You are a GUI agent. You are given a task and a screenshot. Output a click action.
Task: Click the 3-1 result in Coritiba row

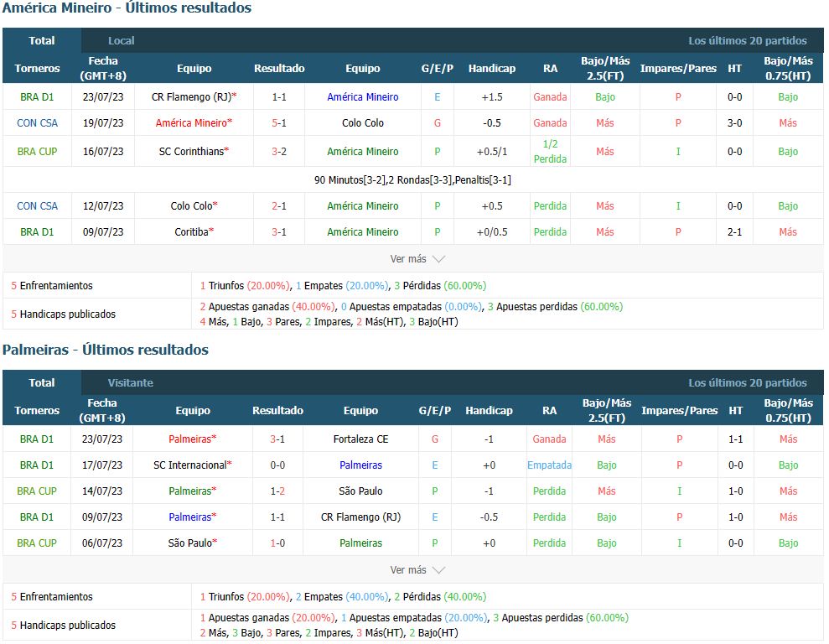tap(279, 231)
